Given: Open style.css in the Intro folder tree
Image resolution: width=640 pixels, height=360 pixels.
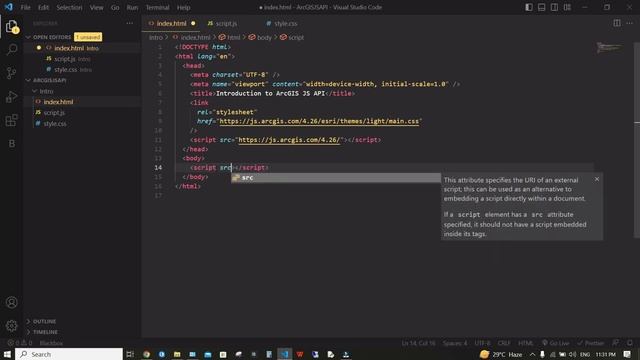Looking at the screenshot, I should pos(82,123).
